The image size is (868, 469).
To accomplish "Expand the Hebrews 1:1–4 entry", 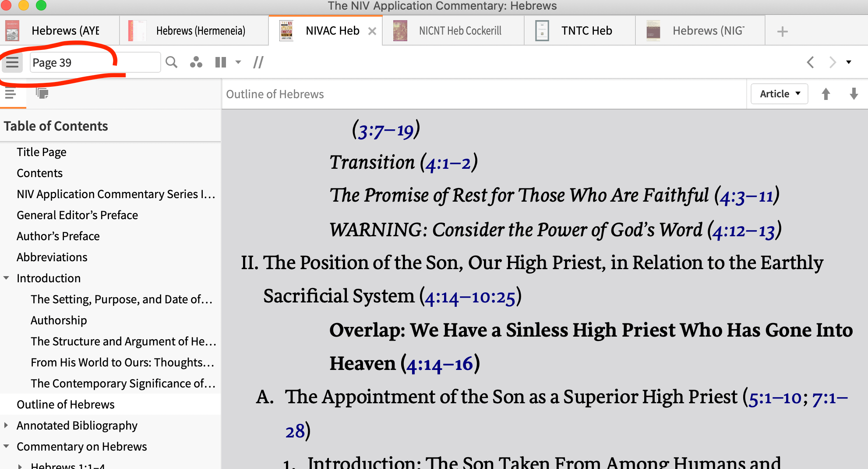I will click(20, 466).
